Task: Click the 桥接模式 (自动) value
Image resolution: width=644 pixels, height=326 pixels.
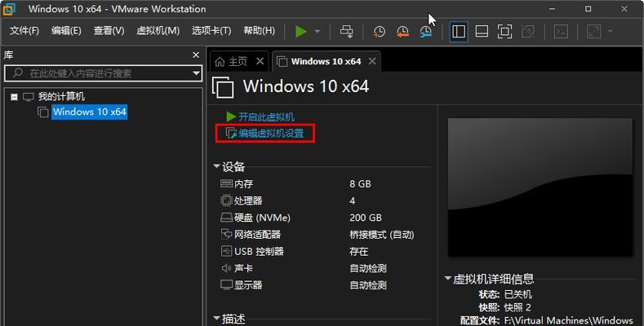Action: 381,235
